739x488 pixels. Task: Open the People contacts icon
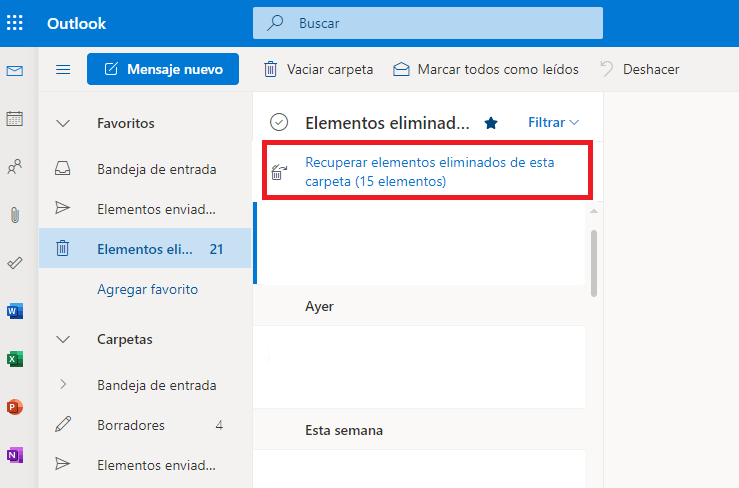(x=15, y=166)
